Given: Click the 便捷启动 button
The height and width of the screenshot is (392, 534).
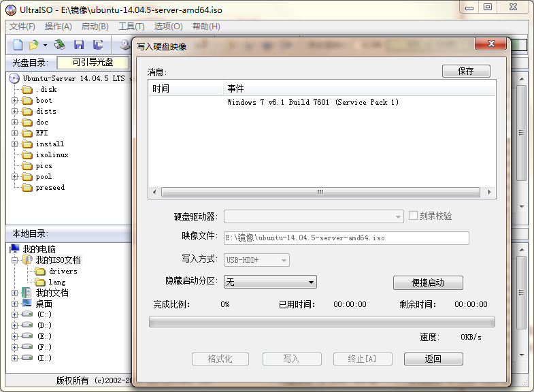Looking at the screenshot, I should click(x=428, y=282).
